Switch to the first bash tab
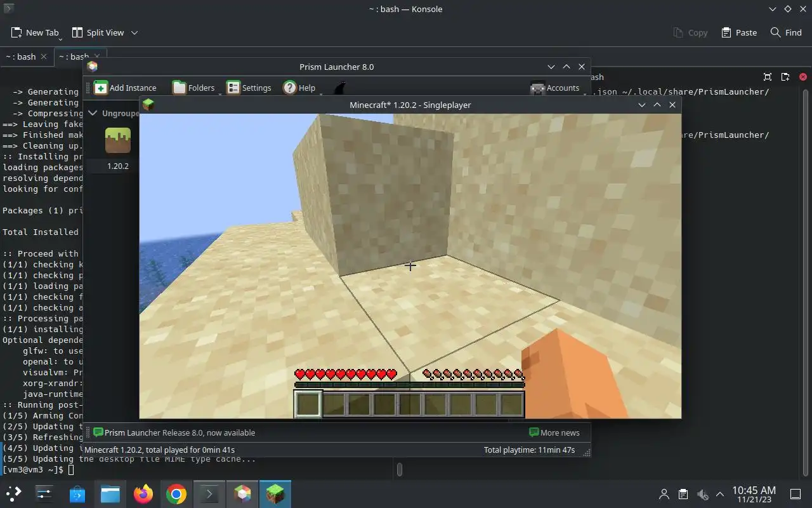Image resolution: width=812 pixels, height=508 pixels. click(x=21, y=57)
